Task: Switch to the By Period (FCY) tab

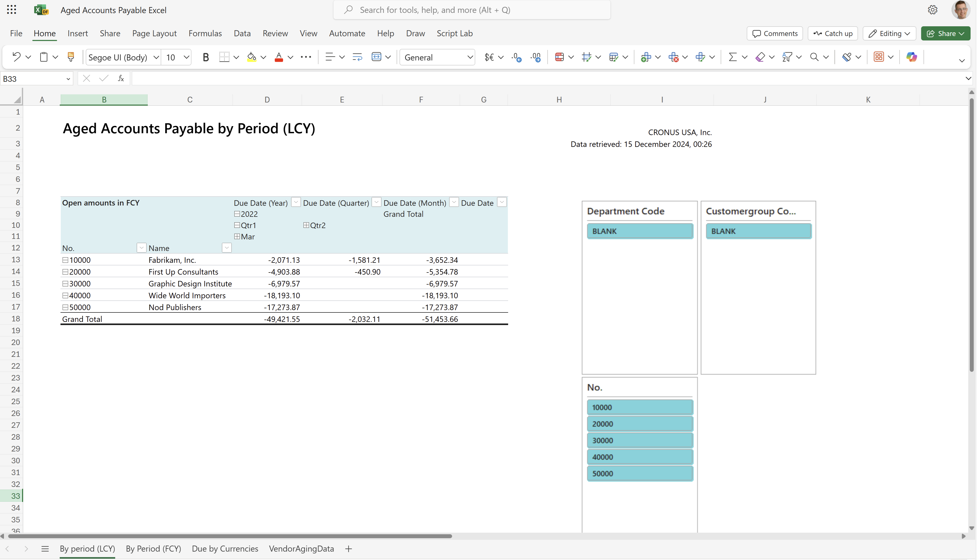Action: tap(153, 549)
